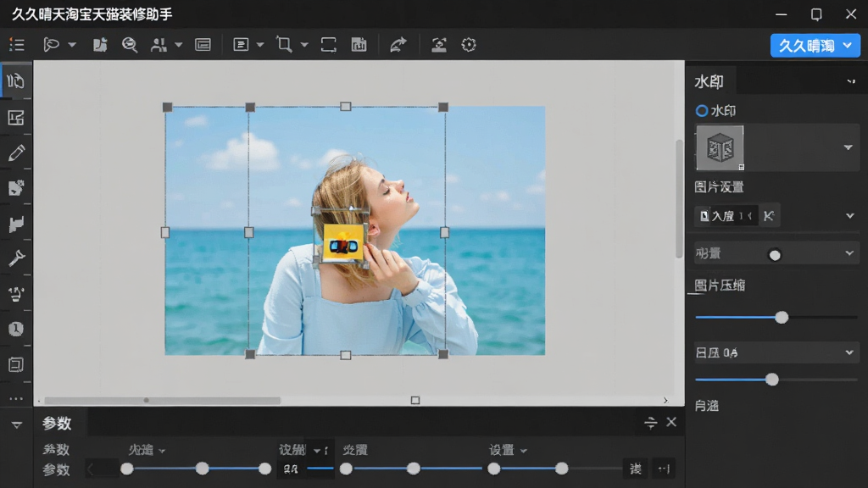
Task: Click the numeric value field in 参数 panel
Action: point(292,469)
